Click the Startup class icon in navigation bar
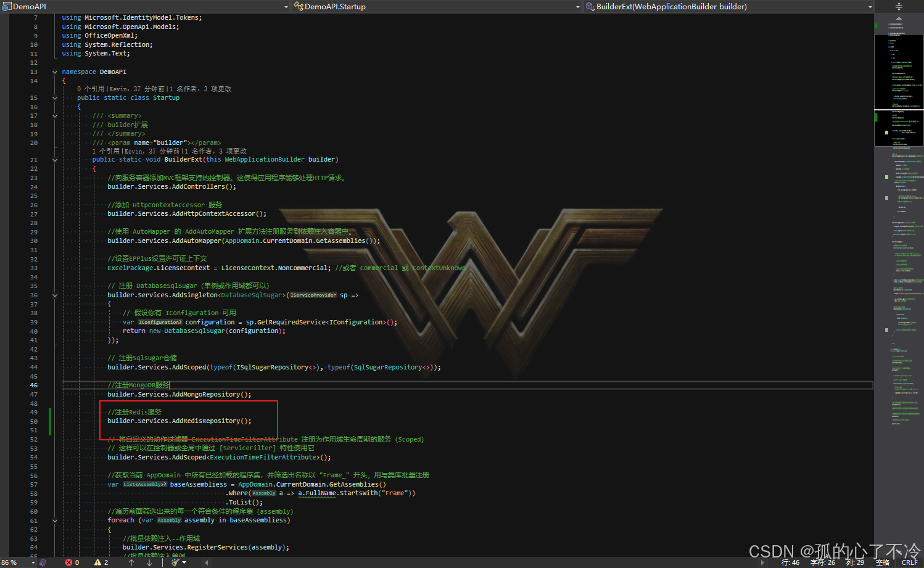The height and width of the screenshot is (568, 924). (299, 6)
